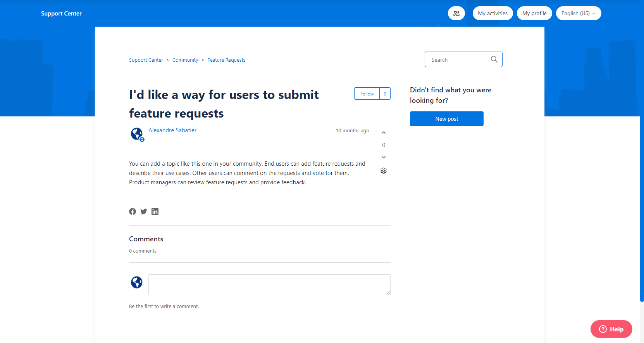
Task: Open the Help widget button
Action: point(611,329)
